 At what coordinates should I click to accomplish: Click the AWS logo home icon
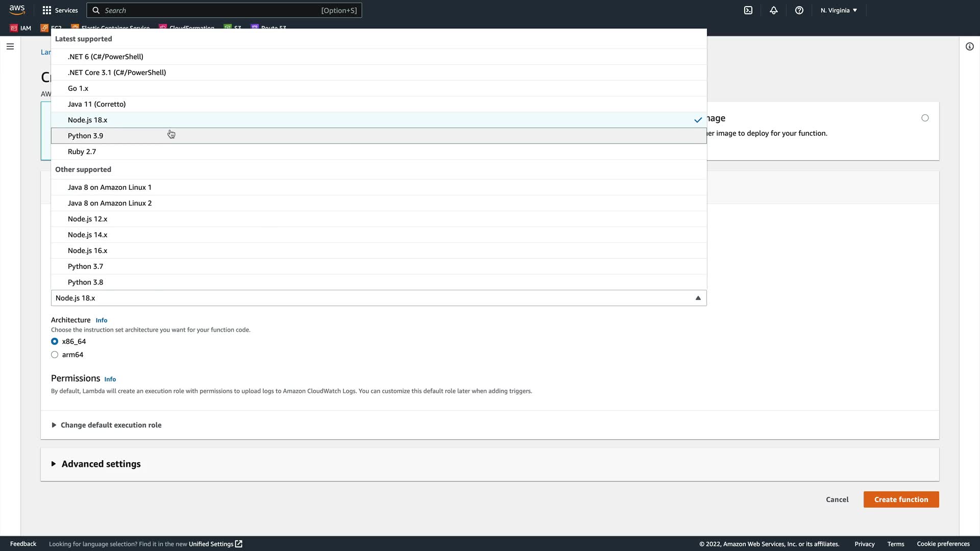[17, 10]
